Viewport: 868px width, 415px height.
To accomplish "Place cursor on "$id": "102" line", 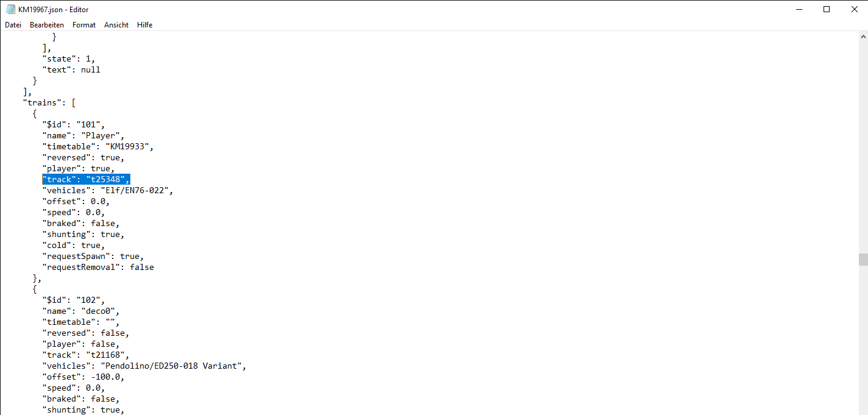I will click(74, 300).
